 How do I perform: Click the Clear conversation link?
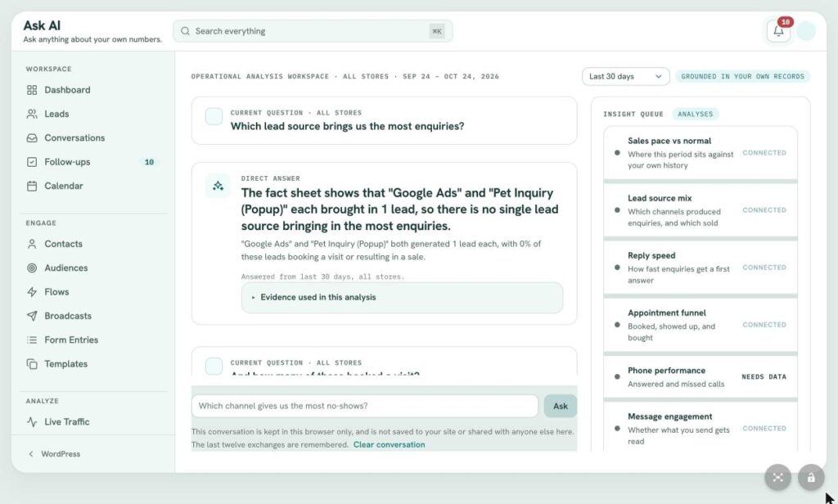(x=389, y=444)
